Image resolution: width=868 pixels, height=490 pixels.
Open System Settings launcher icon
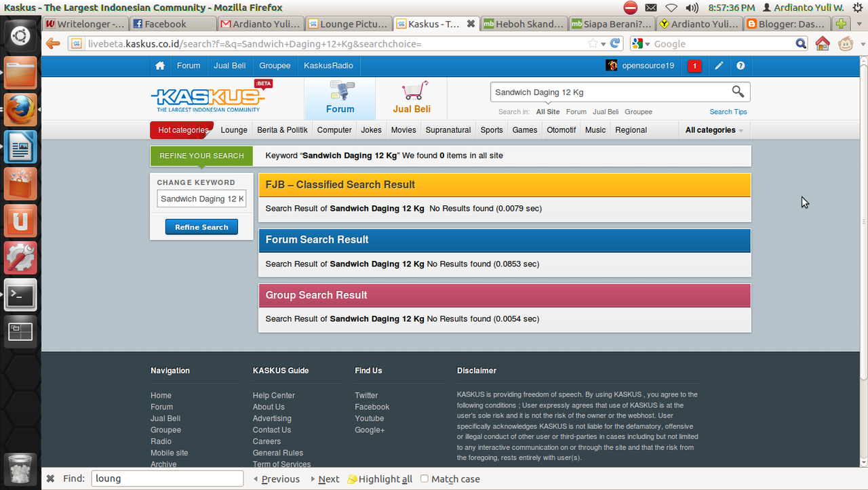point(20,258)
